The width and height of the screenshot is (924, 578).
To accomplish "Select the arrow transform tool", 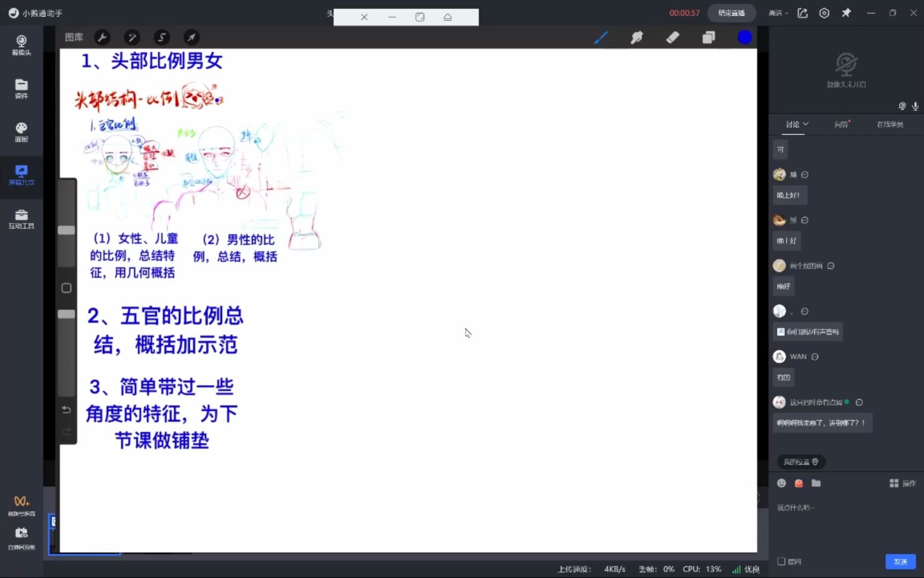I will (191, 37).
